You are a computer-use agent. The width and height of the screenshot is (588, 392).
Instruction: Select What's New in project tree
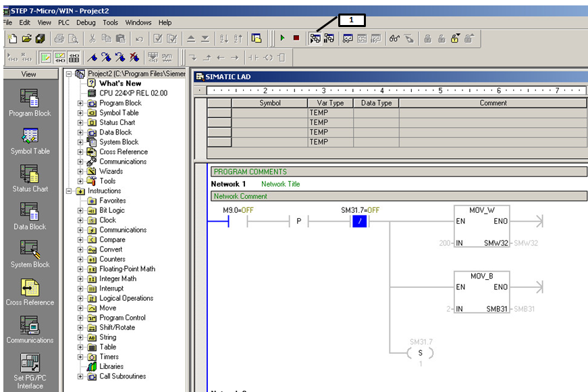point(120,83)
